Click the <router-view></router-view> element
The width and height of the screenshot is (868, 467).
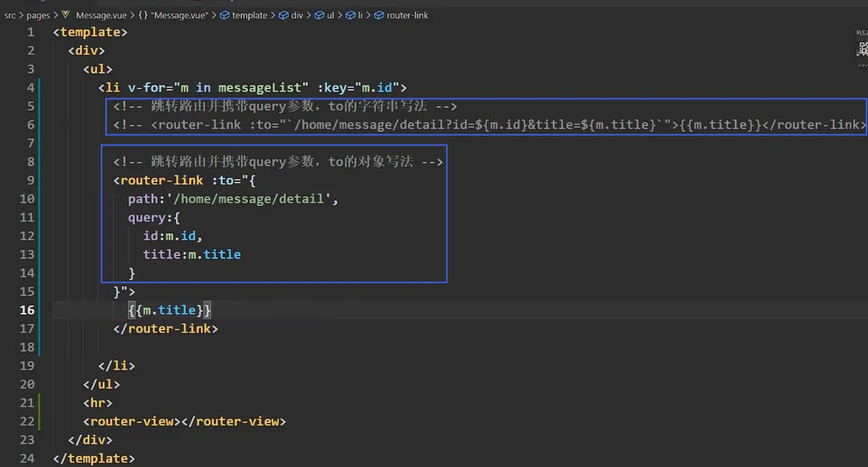184,422
